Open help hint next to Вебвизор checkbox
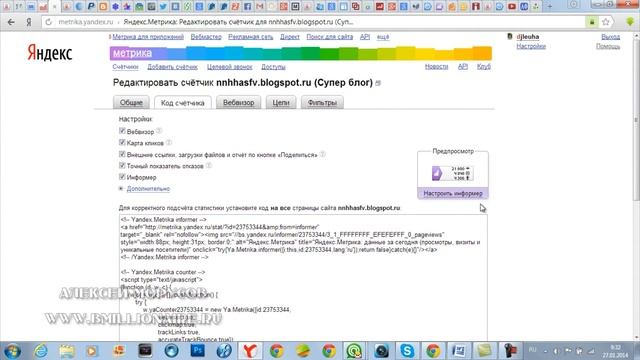 (x=159, y=131)
